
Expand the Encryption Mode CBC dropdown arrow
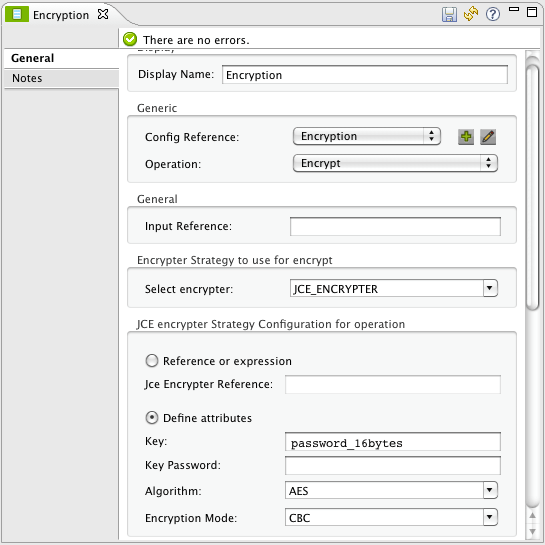tap(490, 517)
